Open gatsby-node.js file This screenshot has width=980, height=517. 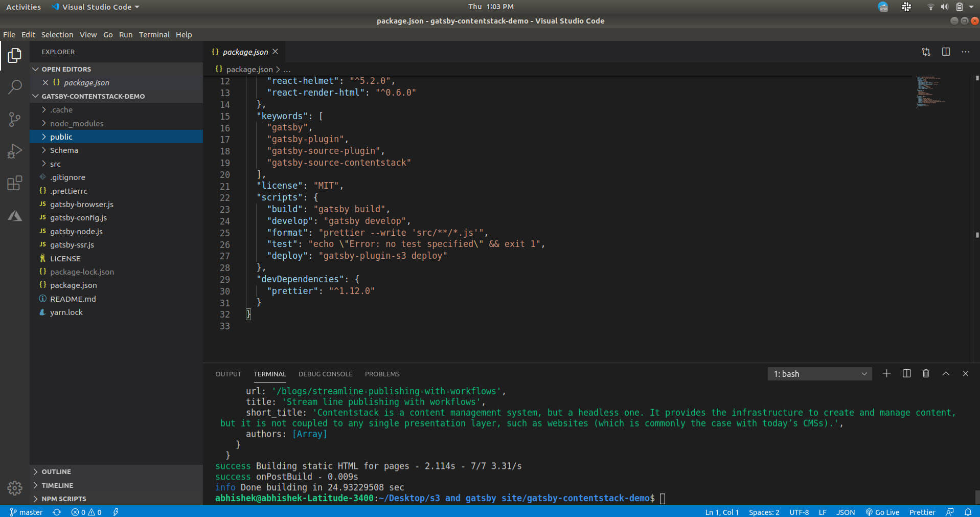(x=116, y=231)
